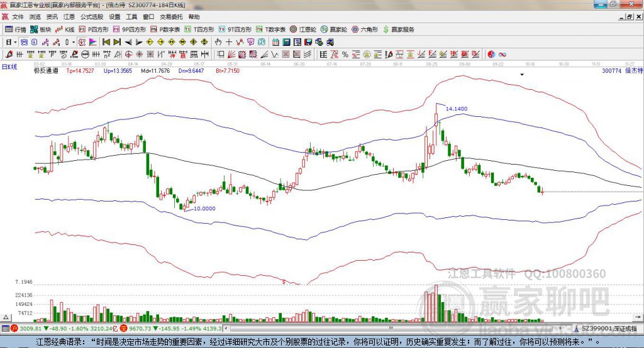Open the 公式选股 menu
644x348 pixels.
(92, 17)
